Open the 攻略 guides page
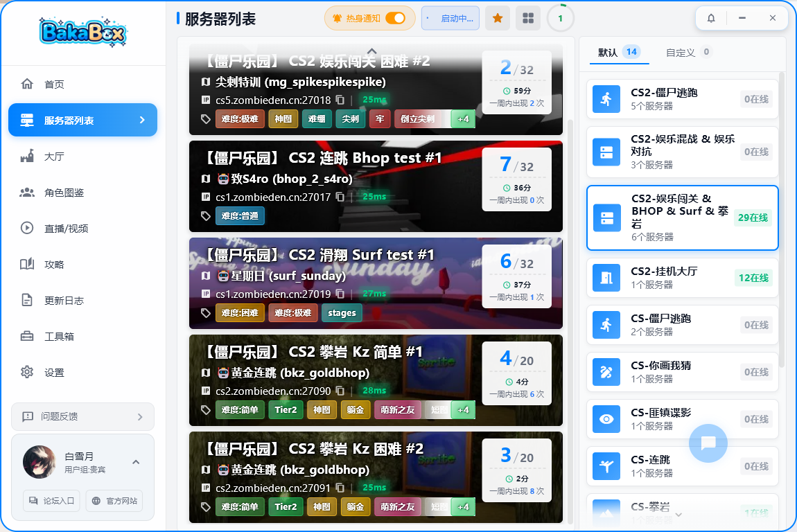 [82, 265]
